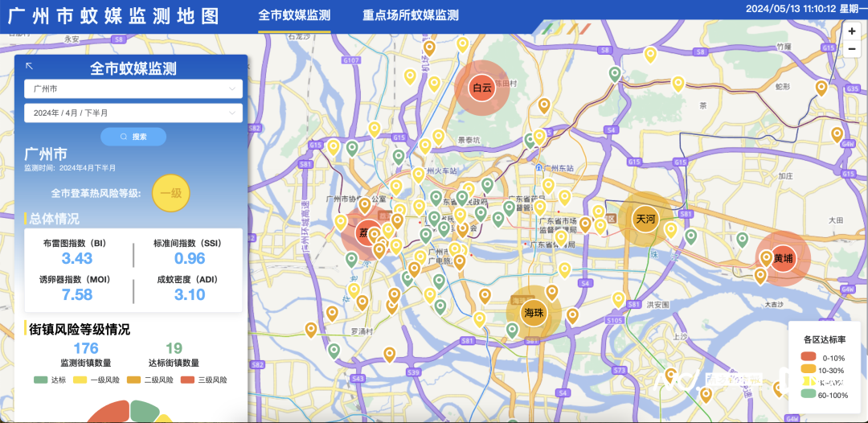Click the yellow 一级 dengue risk badge
The width and height of the screenshot is (868, 423).
click(x=171, y=193)
